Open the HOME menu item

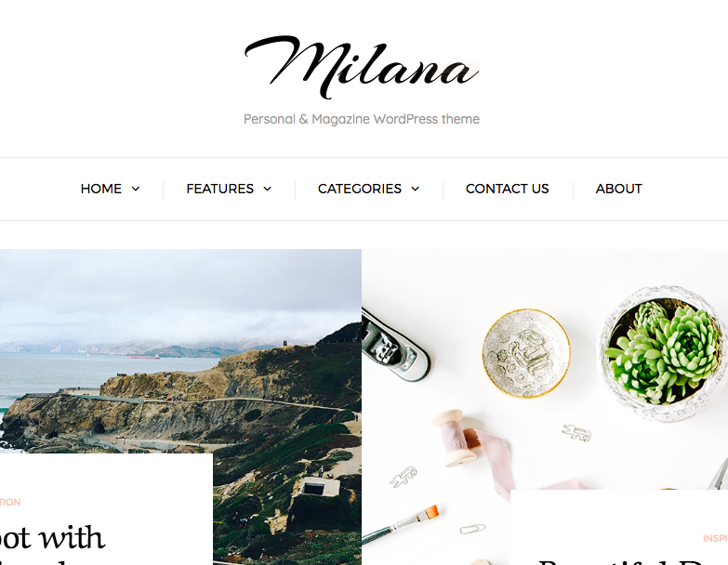(x=100, y=189)
